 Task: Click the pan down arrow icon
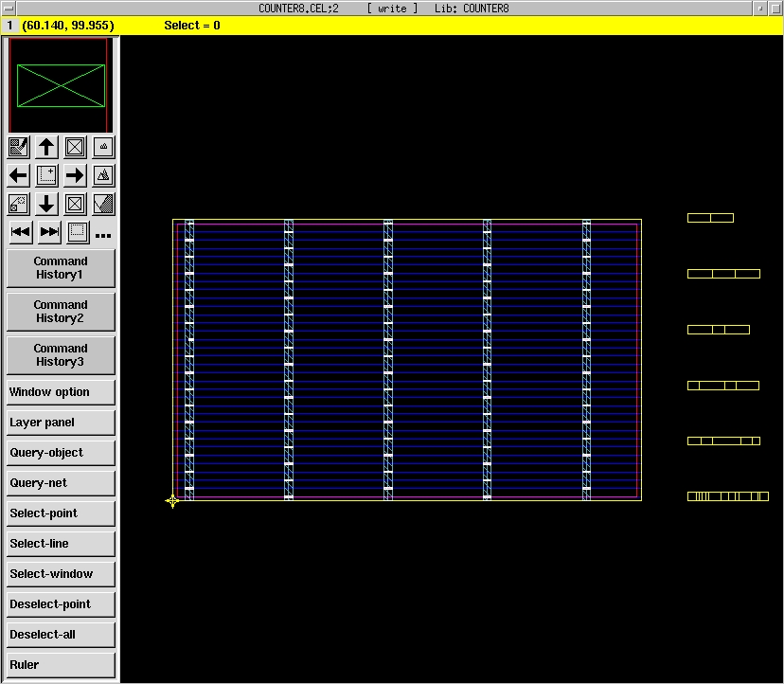coord(46,204)
